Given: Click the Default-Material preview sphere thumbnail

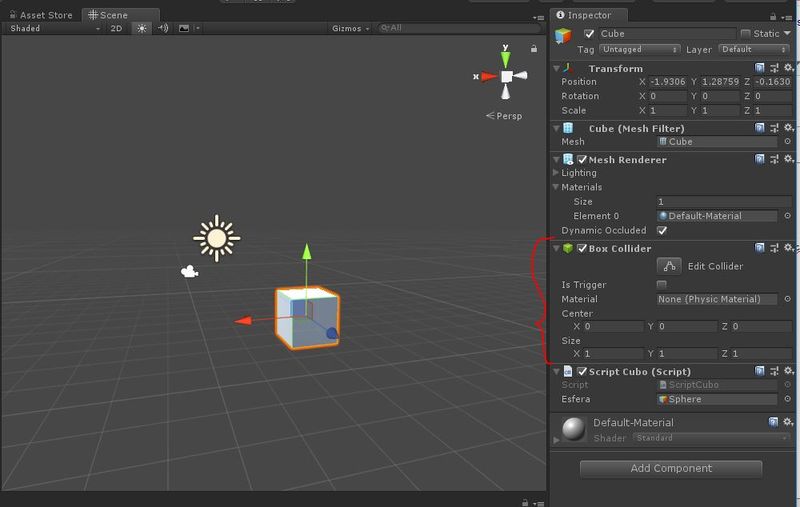Looking at the screenshot, I should pos(573,428).
